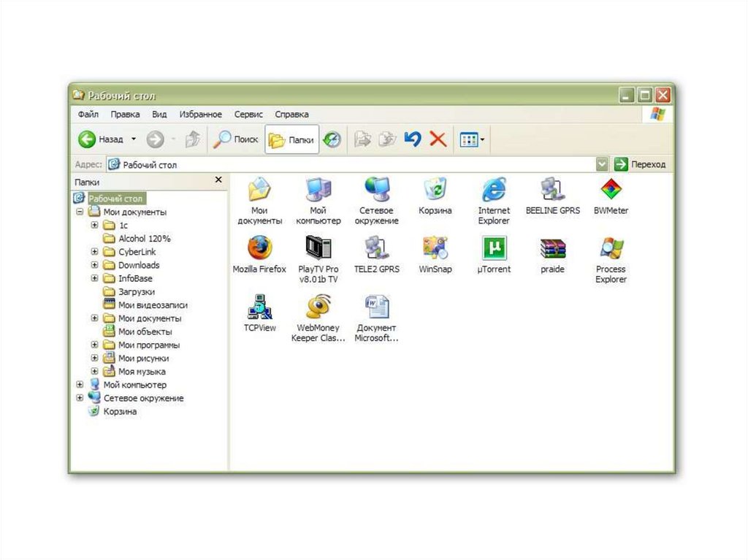748x560 pixels.
Task: Select Мои объекты in folder tree
Action: (x=145, y=331)
